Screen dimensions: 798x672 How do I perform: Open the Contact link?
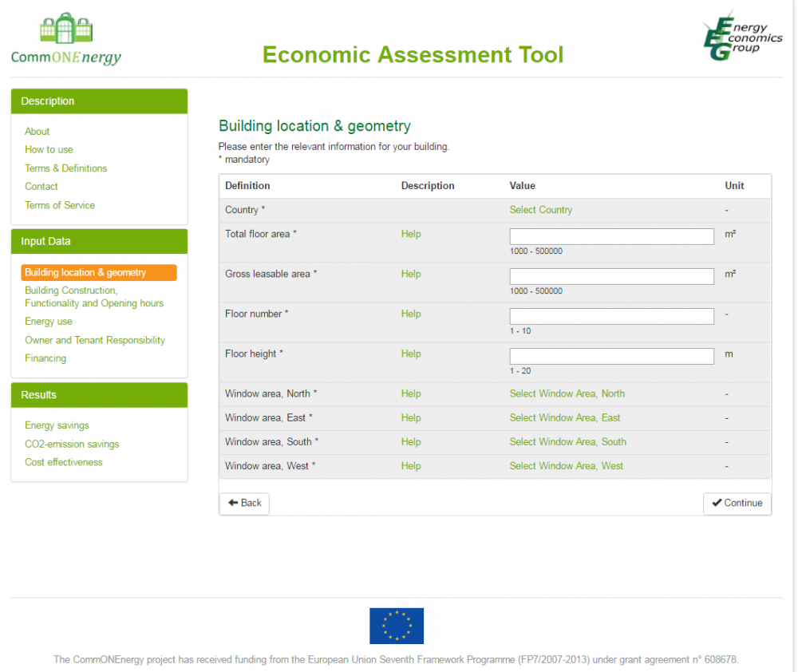tap(41, 186)
